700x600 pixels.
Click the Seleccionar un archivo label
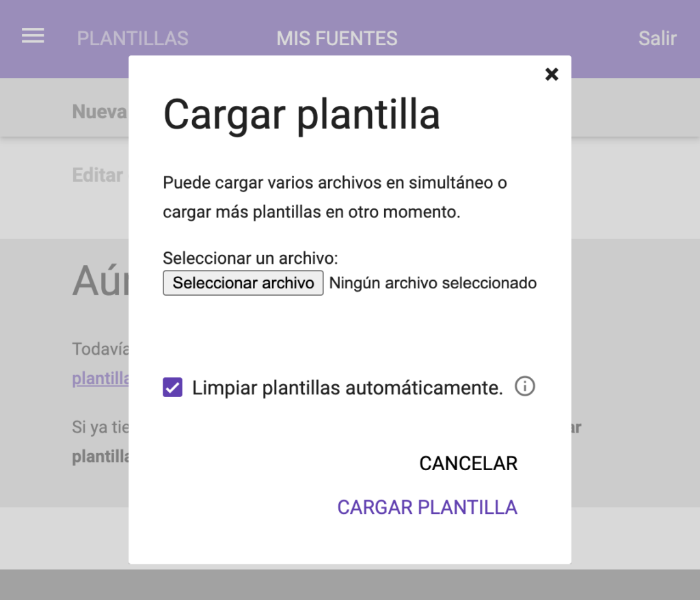pyautogui.click(x=250, y=258)
